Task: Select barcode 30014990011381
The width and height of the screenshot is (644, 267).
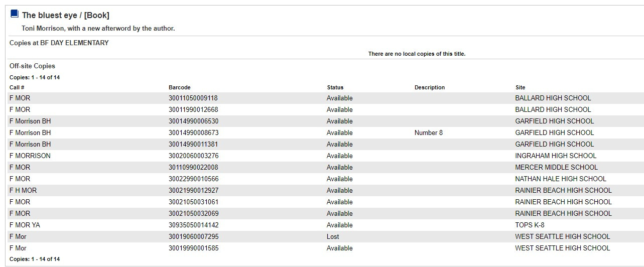Action: pyautogui.click(x=193, y=145)
